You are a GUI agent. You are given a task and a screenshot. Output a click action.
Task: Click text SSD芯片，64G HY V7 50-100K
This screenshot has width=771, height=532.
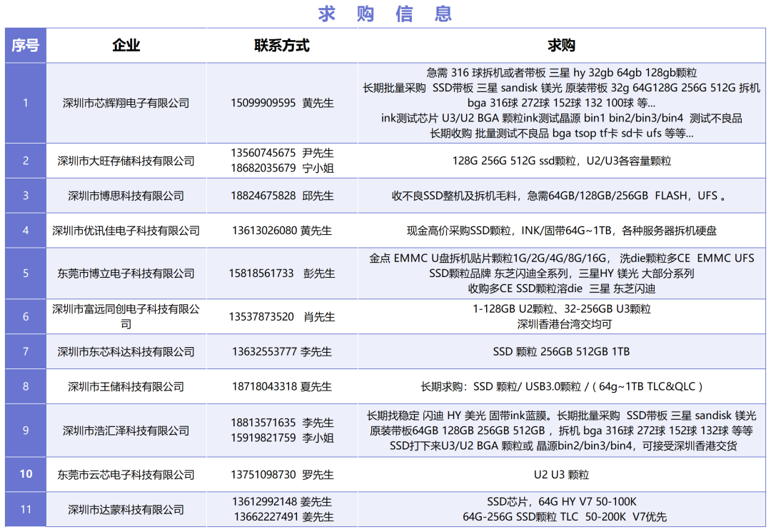[x=562, y=502]
